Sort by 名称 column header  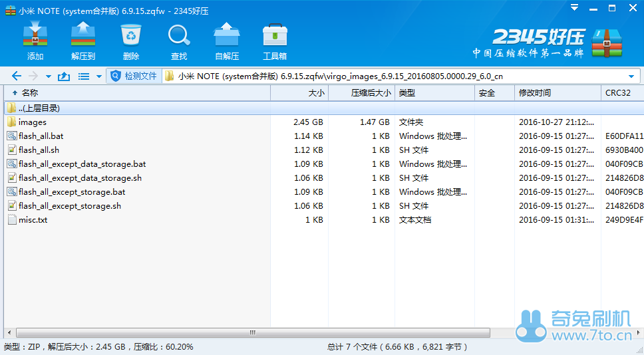point(137,93)
